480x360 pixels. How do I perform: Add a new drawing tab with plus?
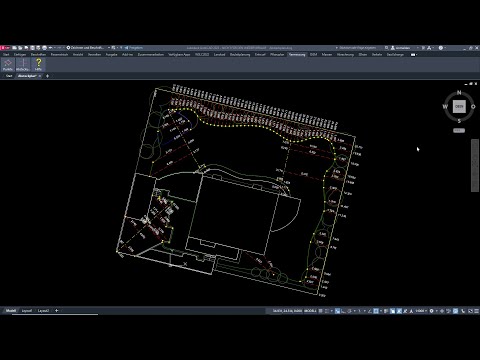point(47,76)
